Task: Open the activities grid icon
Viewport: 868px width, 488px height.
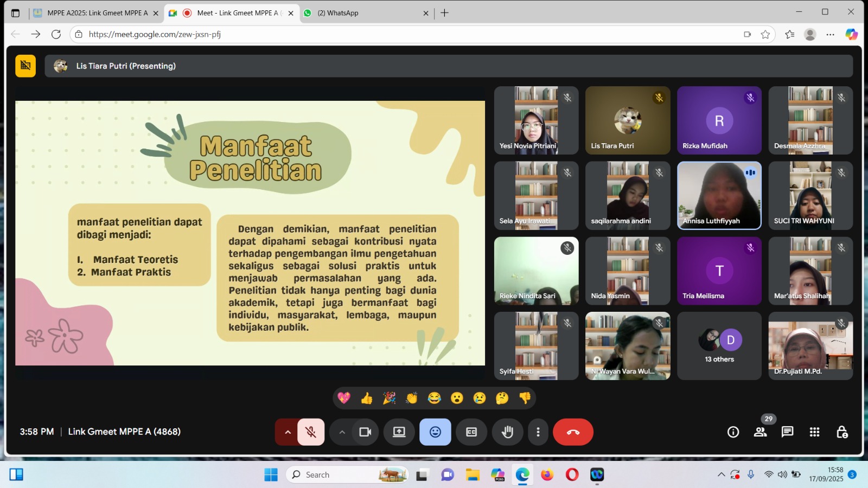Action: [814, 432]
